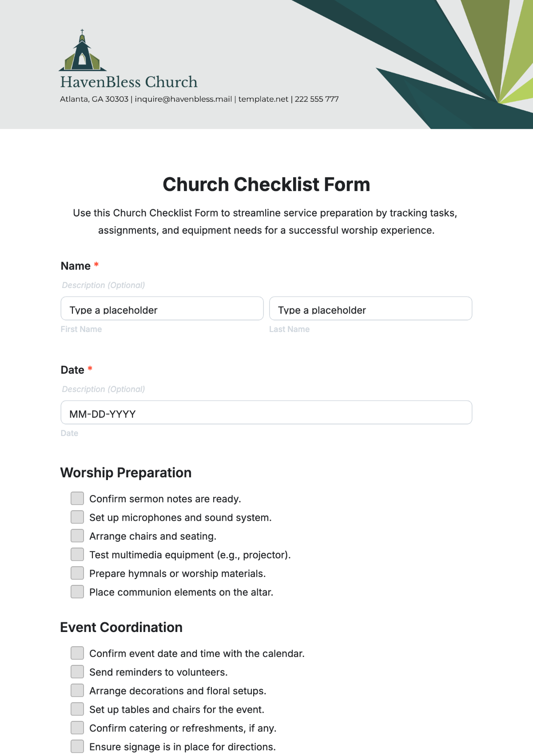The height and width of the screenshot is (756, 533).
Task: Enable 'Test multimedia equipment' checkbox
Action: pyautogui.click(x=77, y=555)
